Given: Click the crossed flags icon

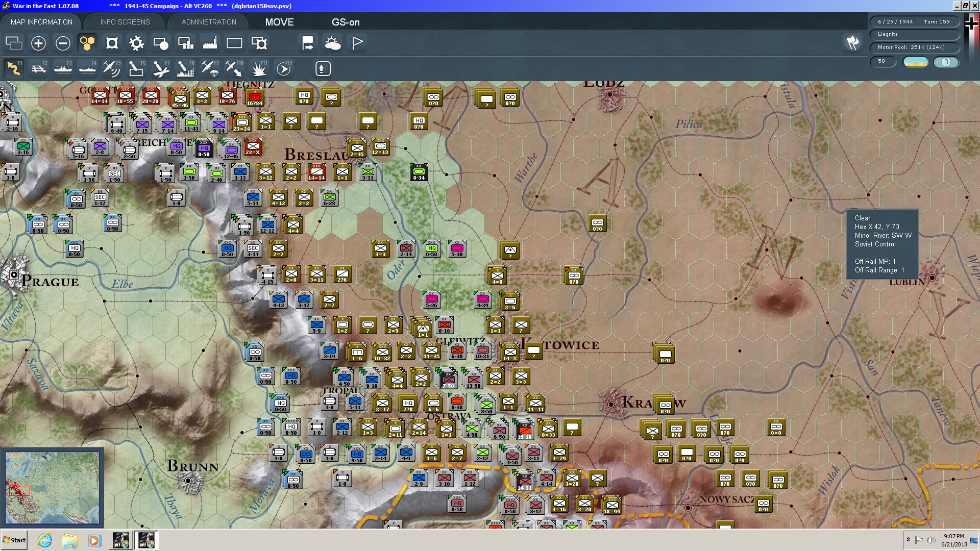Looking at the screenshot, I should tap(852, 43).
